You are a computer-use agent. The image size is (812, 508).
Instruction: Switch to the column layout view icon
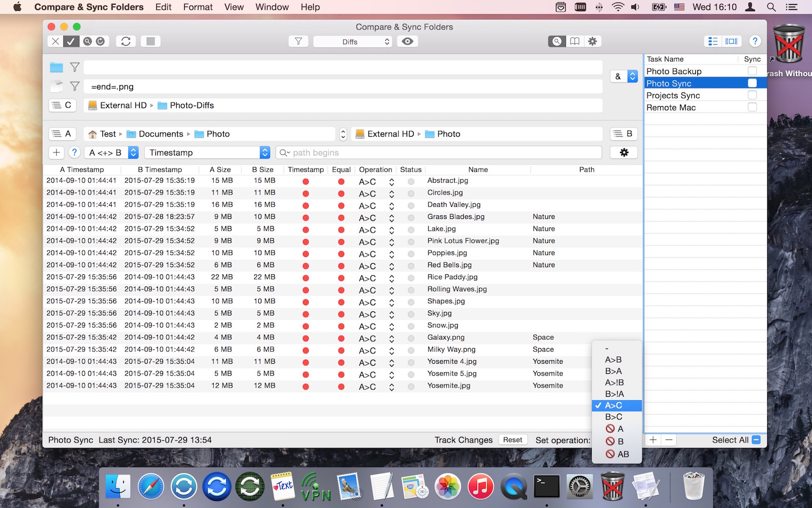pos(731,41)
